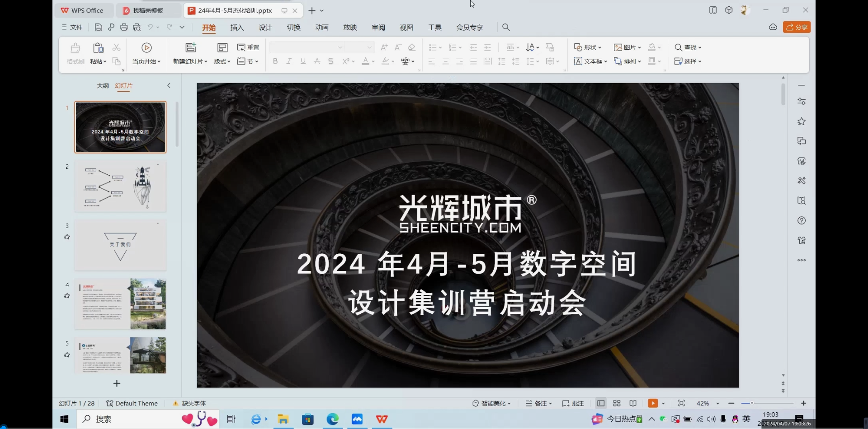This screenshot has height=429, width=868.
Task: Switch to the Review (审阅) tab
Action: (x=378, y=28)
